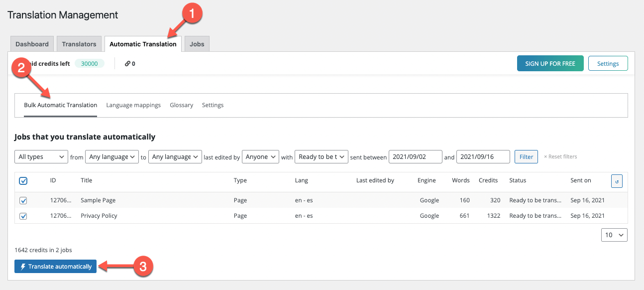This screenshot has width=644, height=290.
Task: Click the end date field 2021/09/16
Action: [483, 157]
